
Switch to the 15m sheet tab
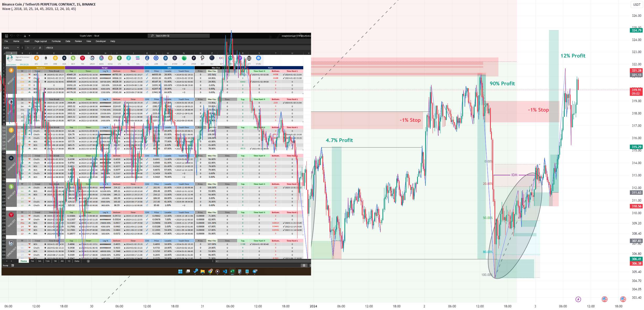[47, 261]
